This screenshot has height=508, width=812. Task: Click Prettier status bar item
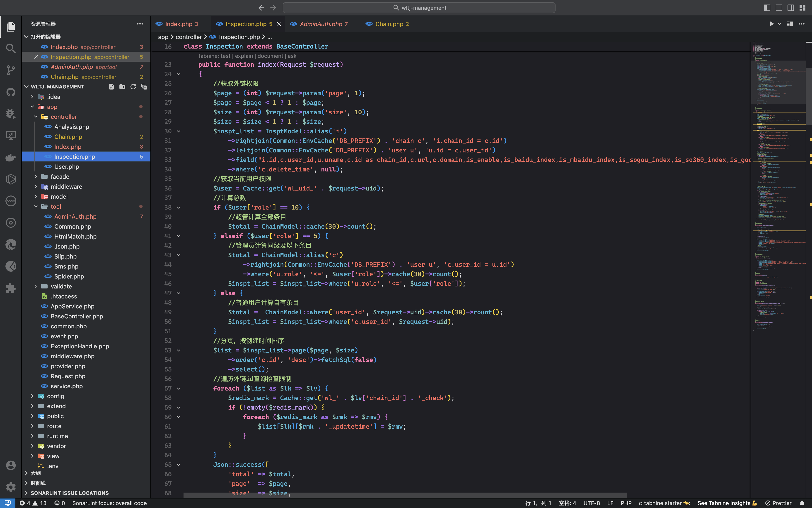(x=778, y=503)
